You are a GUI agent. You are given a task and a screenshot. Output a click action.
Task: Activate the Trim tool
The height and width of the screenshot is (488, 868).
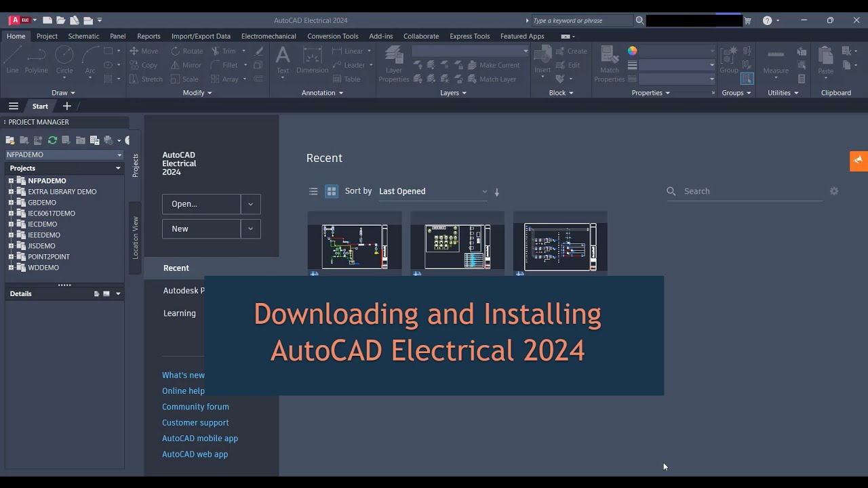tap(224, 51)
